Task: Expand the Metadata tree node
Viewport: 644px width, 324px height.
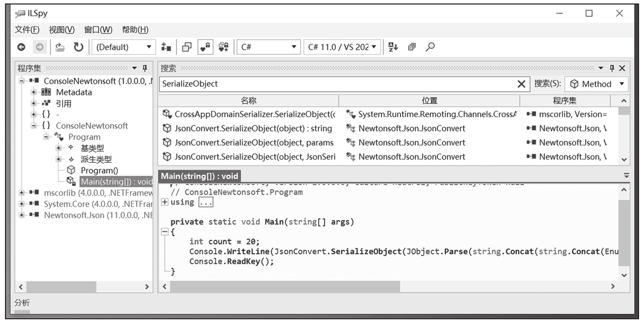Action: (x=34, y=92)
